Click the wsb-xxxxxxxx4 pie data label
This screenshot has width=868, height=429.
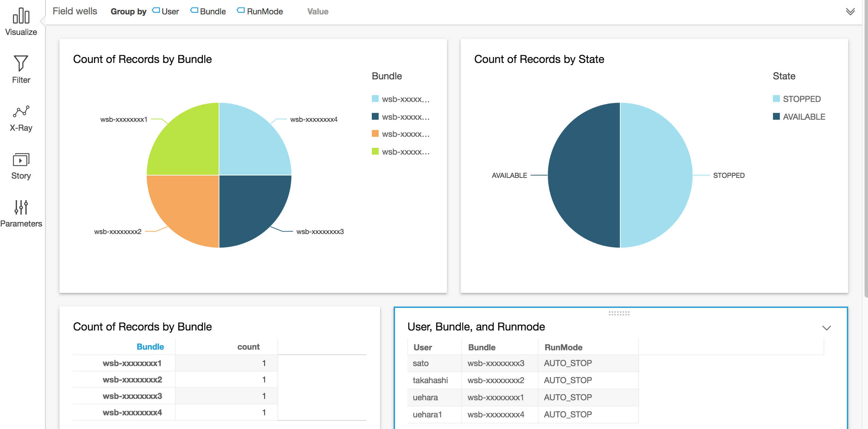(314, 119)
